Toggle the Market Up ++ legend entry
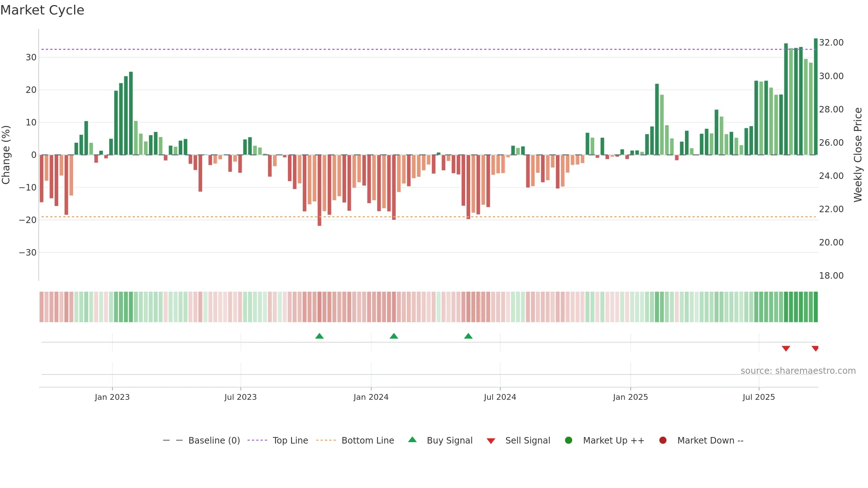 pyautogui.click(x=605, y=440)
